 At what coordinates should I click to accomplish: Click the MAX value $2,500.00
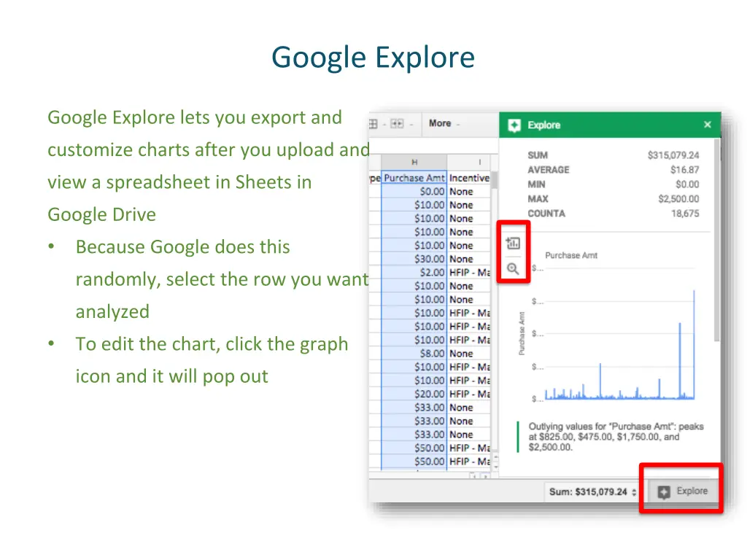[678, 198]
